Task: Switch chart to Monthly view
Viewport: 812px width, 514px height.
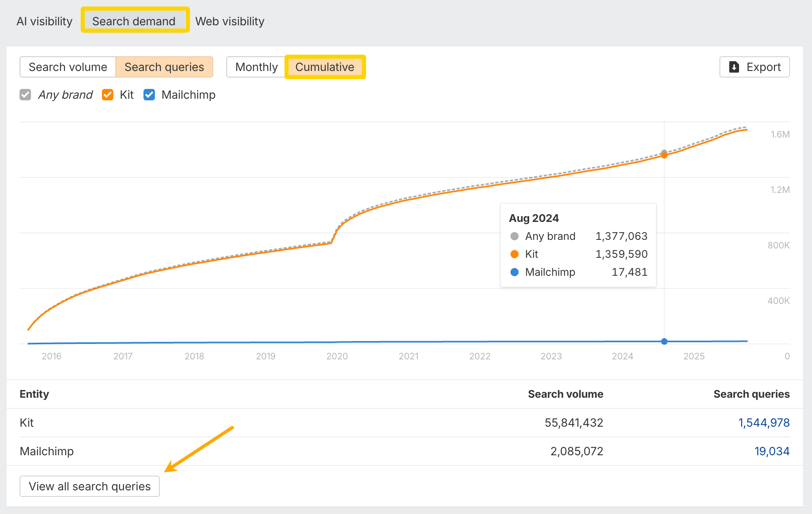Action: coord(256,67)
